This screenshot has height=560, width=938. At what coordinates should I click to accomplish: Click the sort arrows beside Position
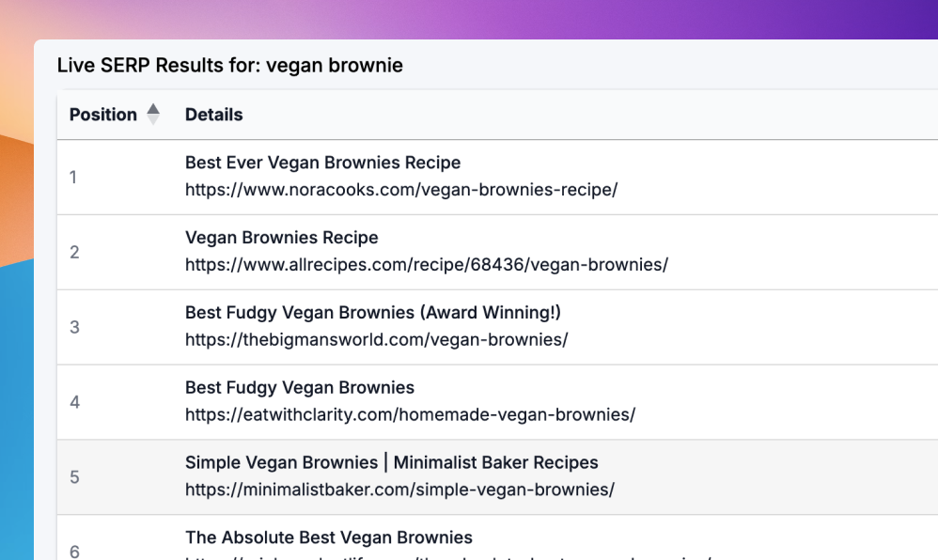(153, 115)
